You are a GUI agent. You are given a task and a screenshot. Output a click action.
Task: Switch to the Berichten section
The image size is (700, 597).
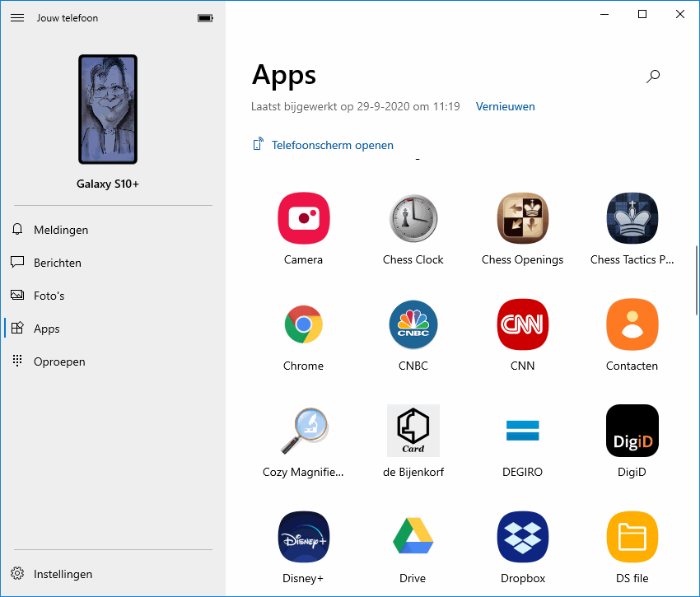(113, 263)
